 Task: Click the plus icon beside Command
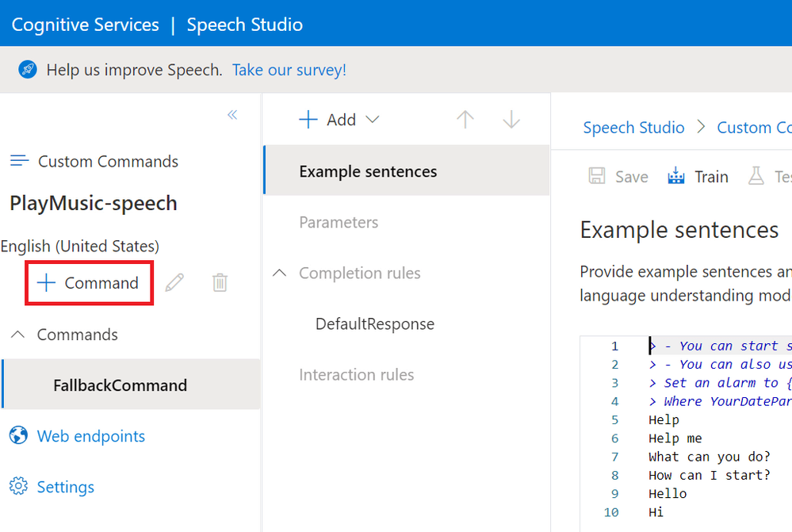point(46,282)
